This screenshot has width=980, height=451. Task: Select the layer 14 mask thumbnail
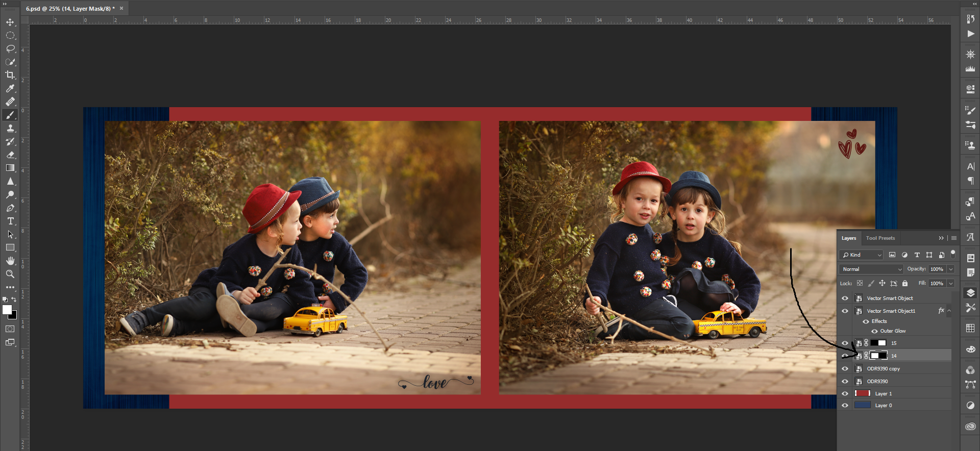(x=878, y=356)
